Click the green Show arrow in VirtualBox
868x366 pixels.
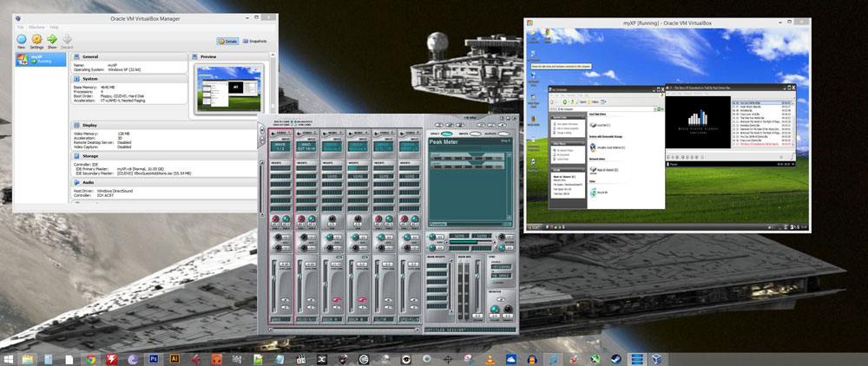pyautogui.click(x=52, y=41)
